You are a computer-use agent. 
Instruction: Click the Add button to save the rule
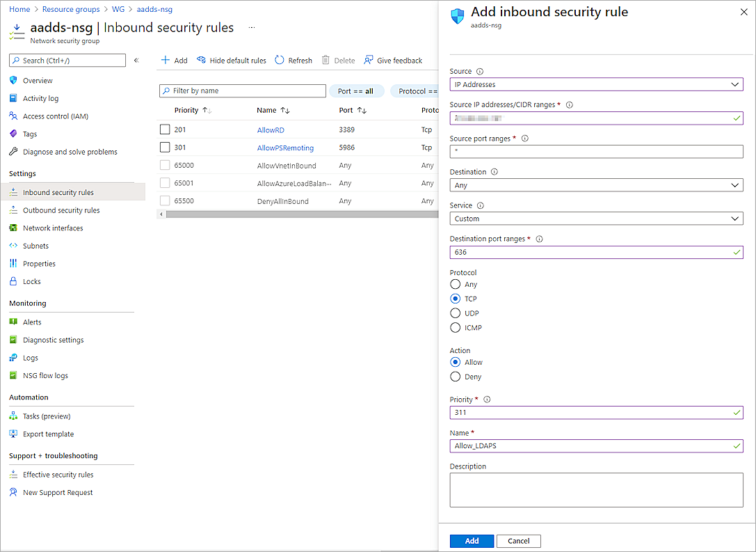pyautogui.click(x=472, y=541)
